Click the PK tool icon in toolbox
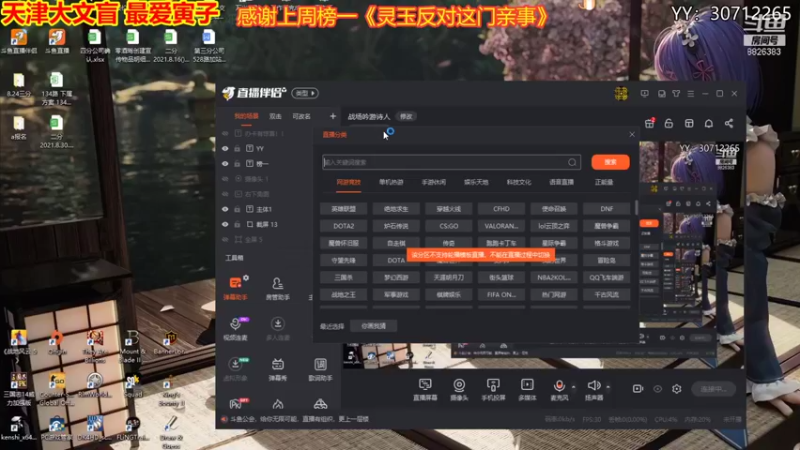 point(236,404)
